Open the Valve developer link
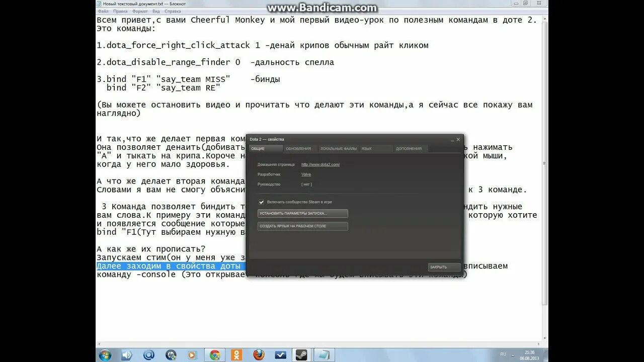This screenshot has height=362, width=644. tap(306, 174)
